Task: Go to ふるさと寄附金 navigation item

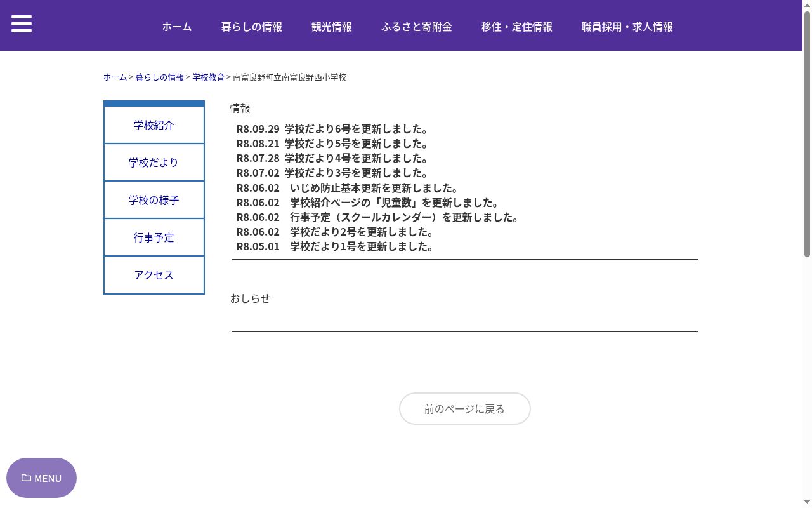Action: [x=417, y=27]
